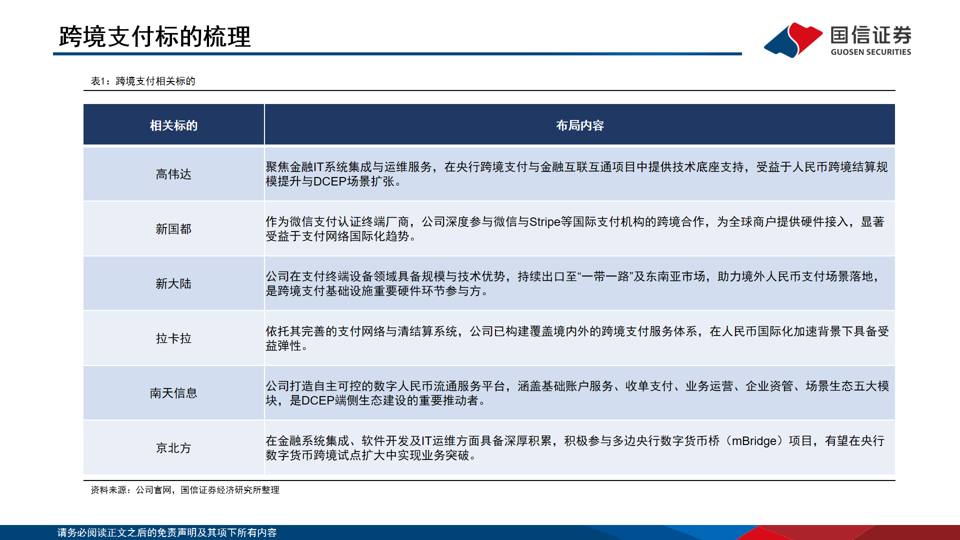
Task: Select the 拉卡拉 row label
Action: 174,339
